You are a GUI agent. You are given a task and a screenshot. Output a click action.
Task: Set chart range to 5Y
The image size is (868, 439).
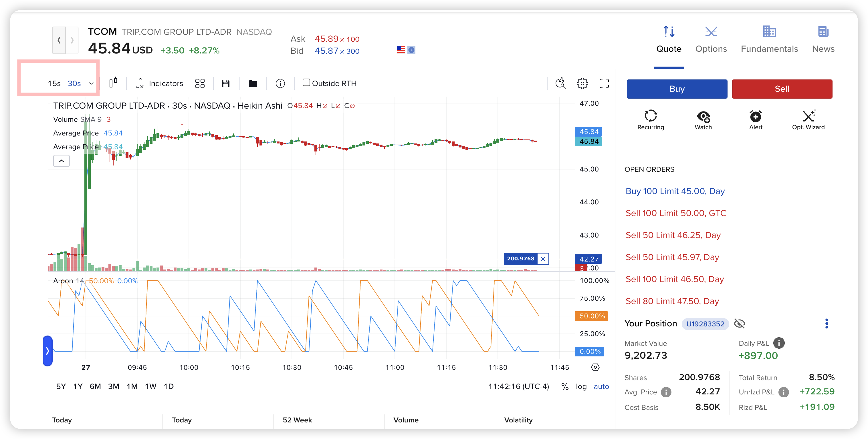click(x=61, y=386)
